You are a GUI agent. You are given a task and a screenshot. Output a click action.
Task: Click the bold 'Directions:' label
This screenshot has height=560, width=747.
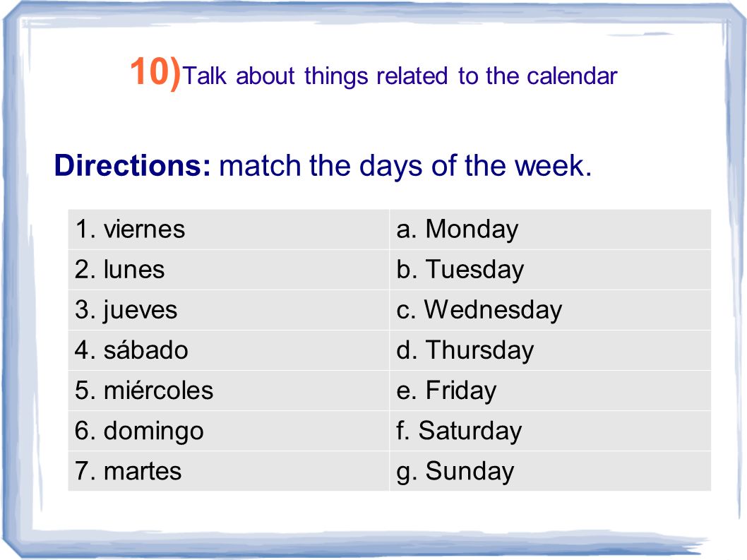(x=133, y=165)
